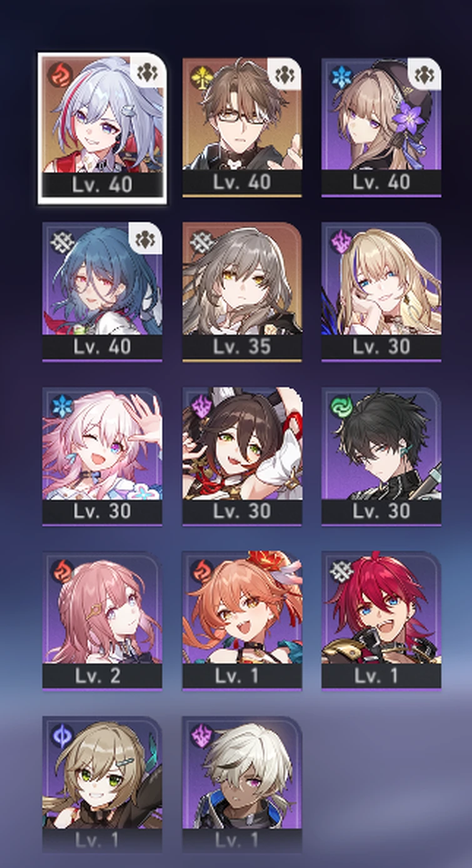Click the Lv. 1 label under red-haired character

[x=381, y=676]
